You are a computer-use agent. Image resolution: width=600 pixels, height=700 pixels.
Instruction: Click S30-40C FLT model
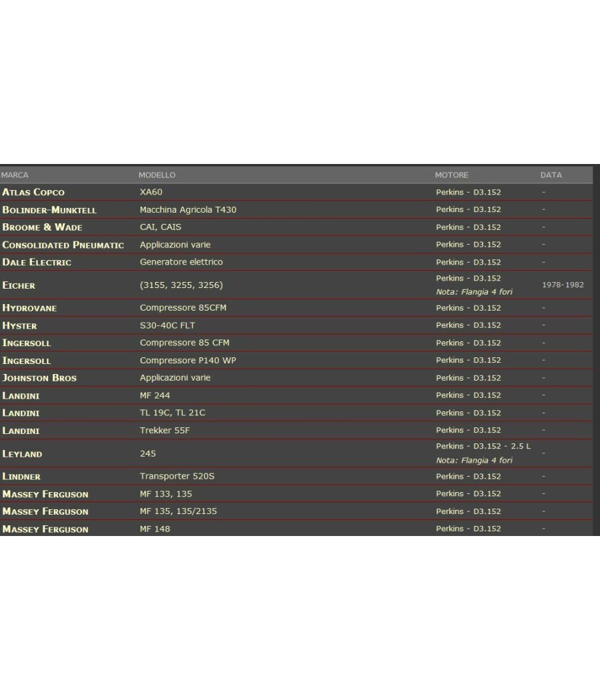(x=167, y=325)
